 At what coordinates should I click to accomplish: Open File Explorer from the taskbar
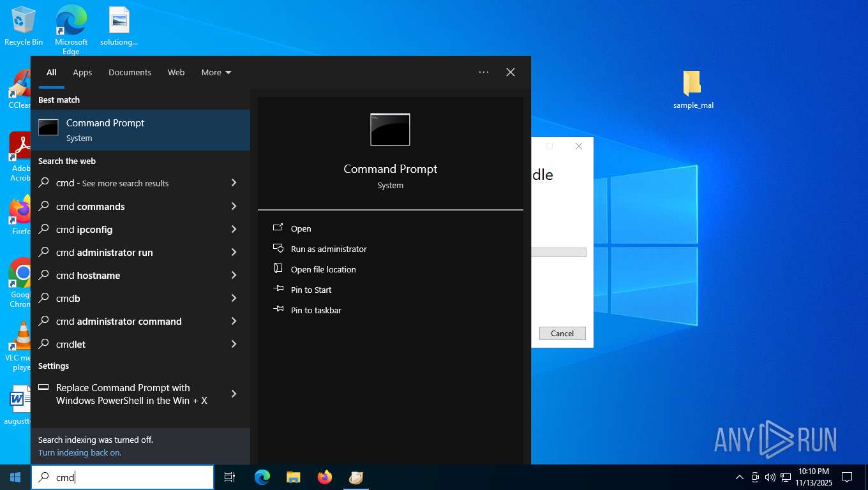(293, 477)
